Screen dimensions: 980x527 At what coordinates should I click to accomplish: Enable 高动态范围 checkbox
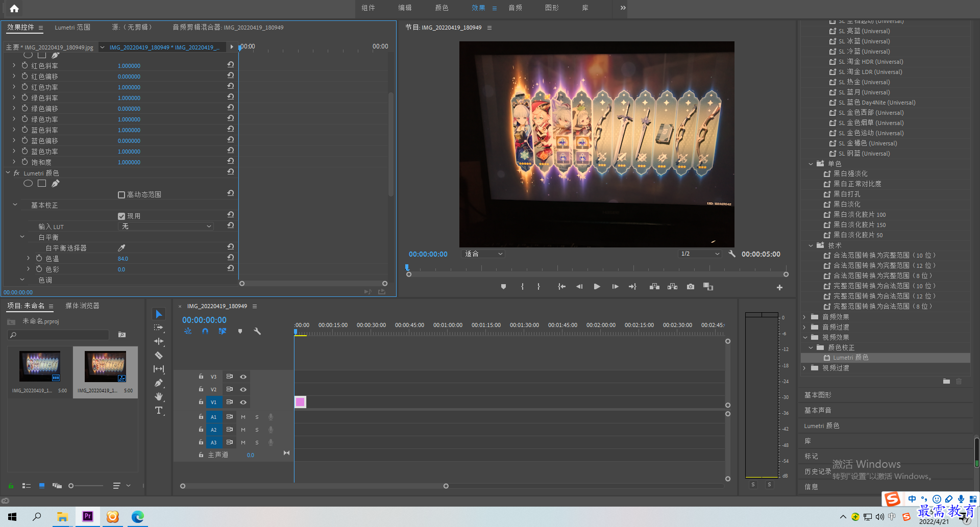(121, 195)
